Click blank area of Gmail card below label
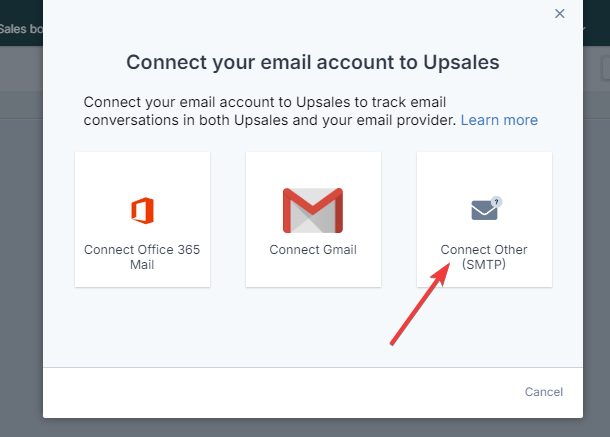This screenshot has height=437, width=610. 313,272
